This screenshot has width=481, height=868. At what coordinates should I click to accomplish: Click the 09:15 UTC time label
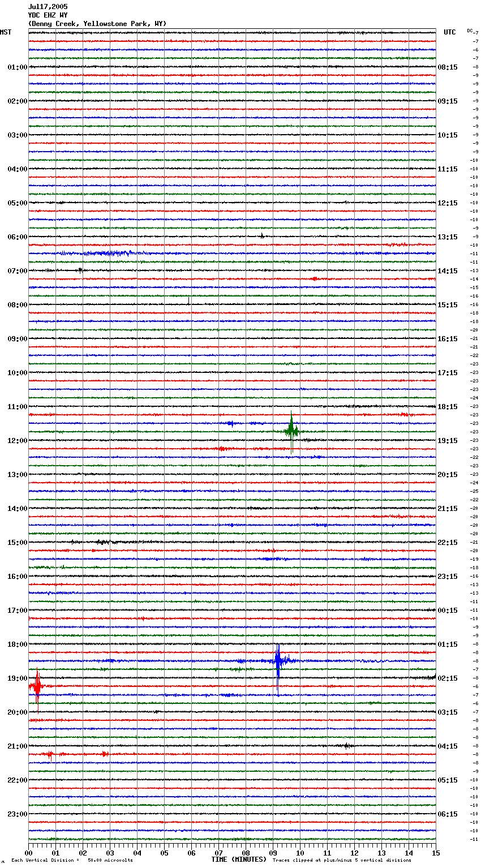(448, 101)
